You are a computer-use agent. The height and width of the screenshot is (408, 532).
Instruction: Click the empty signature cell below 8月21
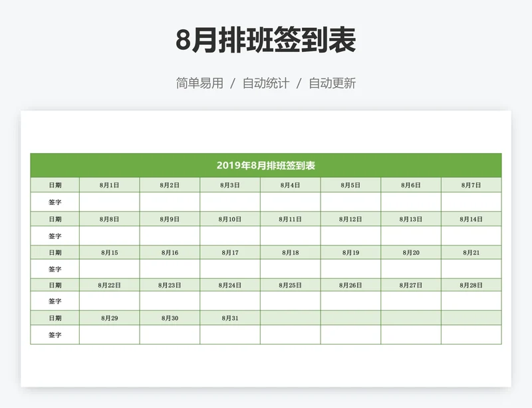[471, 269]
